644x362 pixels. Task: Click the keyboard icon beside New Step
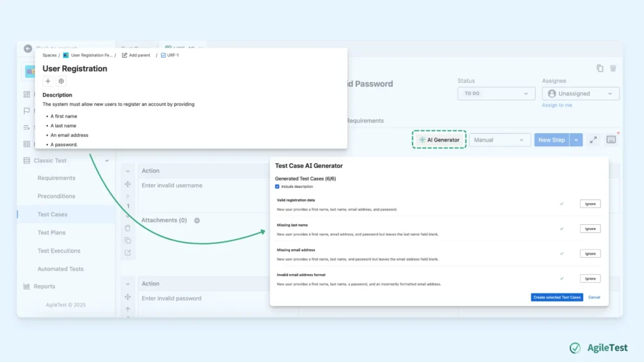pyautogui.click(x=611, y=140)
